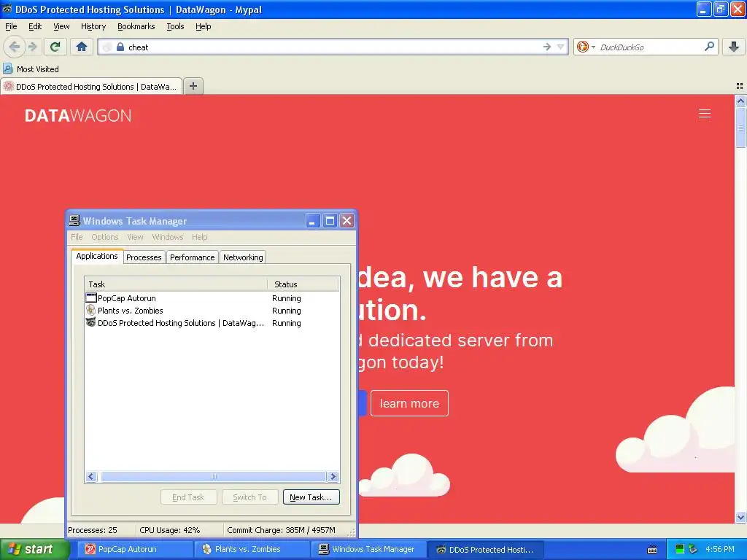Viewport: 747px width, 560px height.
Task: Click the on-screen keyboard tray icon
Action: coord(652,550)
